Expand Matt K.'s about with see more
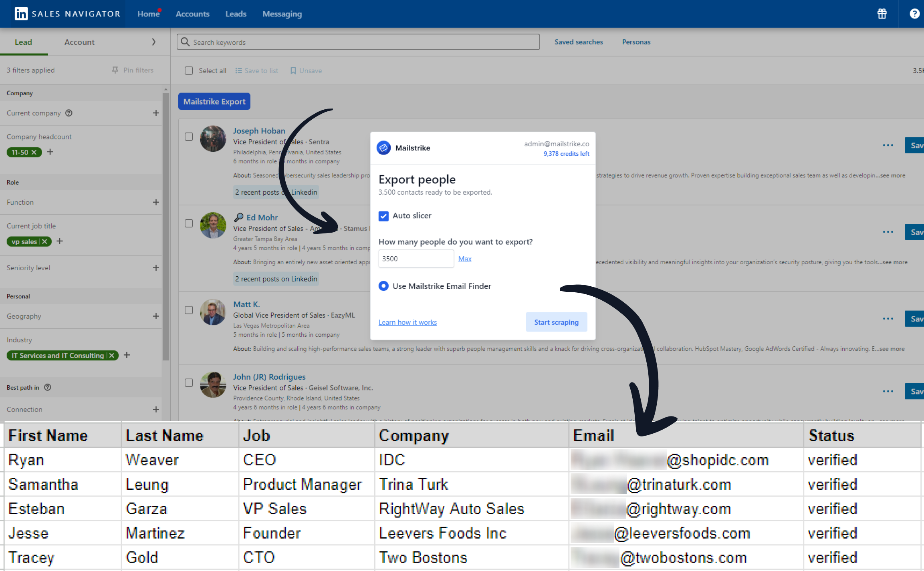Image resolution: width=924 pixels, height=571 pixels. [x=892, y=349]
